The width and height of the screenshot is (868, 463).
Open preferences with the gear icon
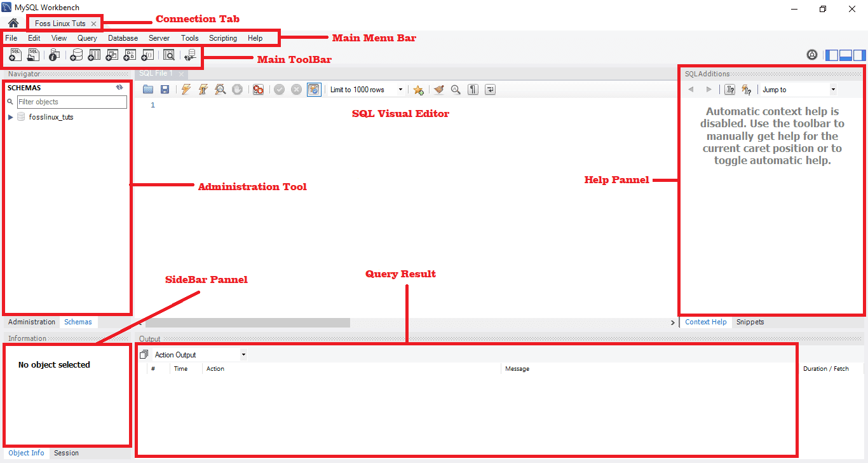[x=812, y=55]
